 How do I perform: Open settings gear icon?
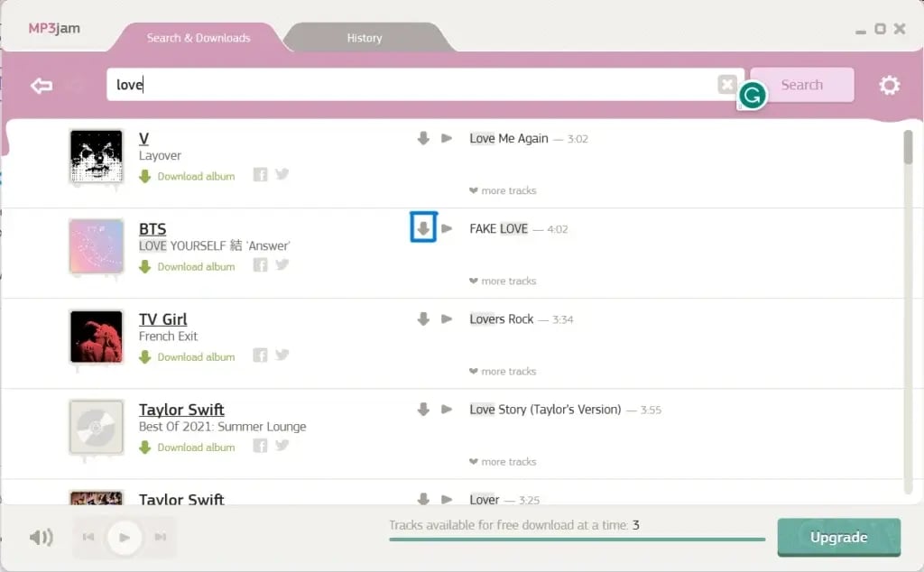(x=890, y=85)
